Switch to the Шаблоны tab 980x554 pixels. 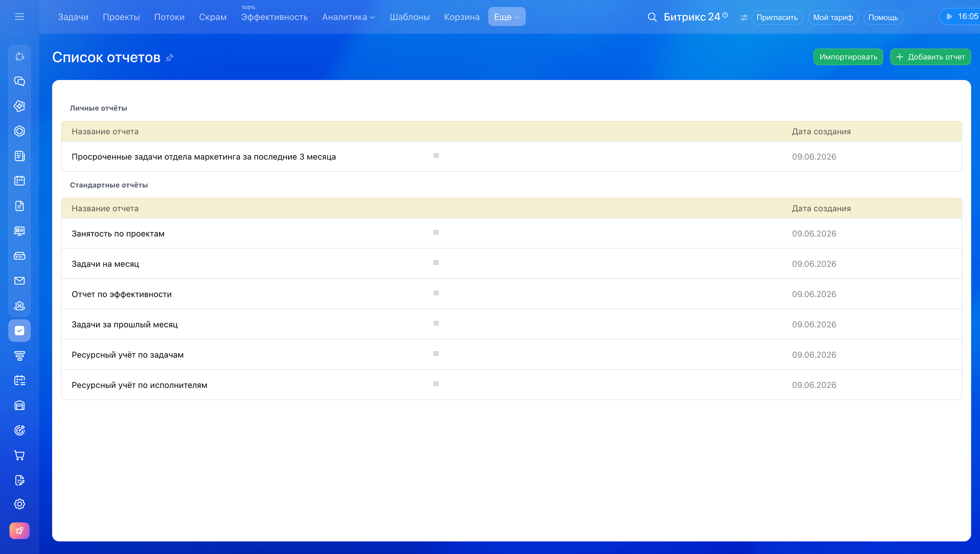coord(410,17)
